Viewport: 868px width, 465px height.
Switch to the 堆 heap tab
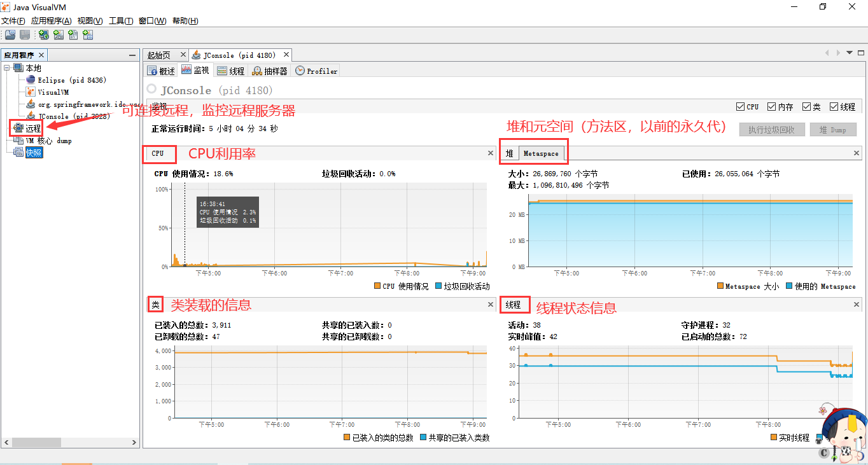pyautogui.click(x=510, y=153)
